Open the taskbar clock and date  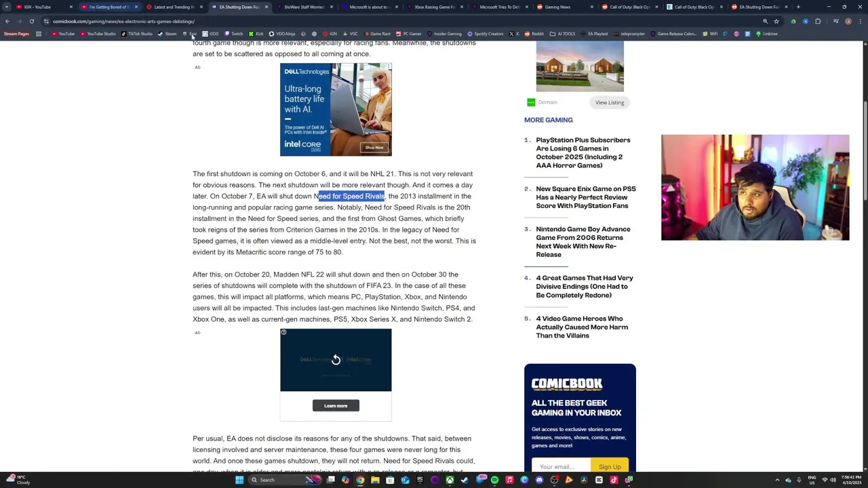(851, 480)
